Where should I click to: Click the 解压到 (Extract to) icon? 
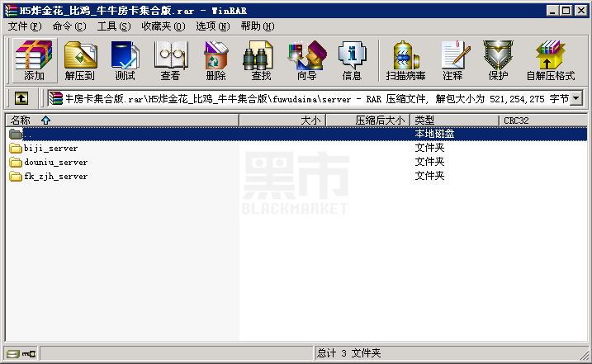click(80, 60)
